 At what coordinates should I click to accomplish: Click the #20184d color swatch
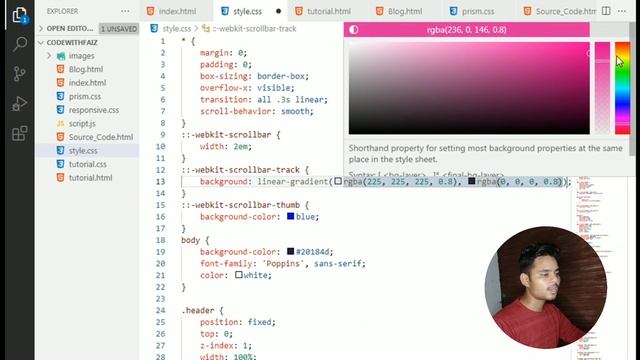291,251
